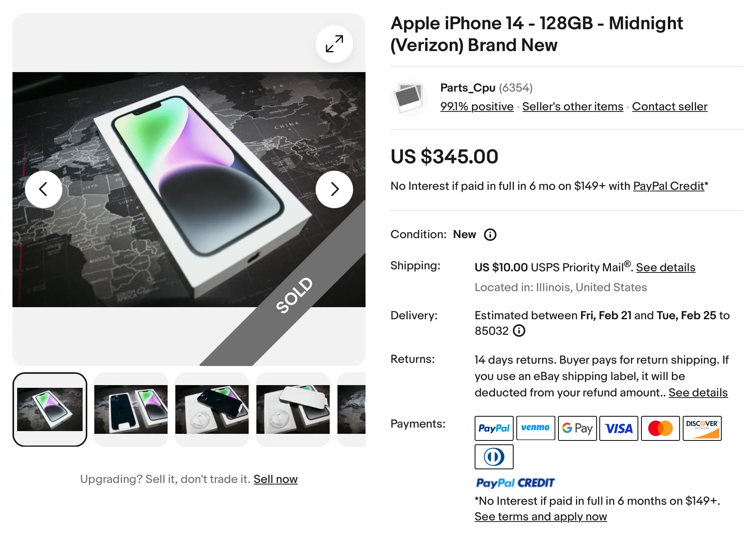
Task: Click the Visa card icon
Action: (x=618, y=428)
